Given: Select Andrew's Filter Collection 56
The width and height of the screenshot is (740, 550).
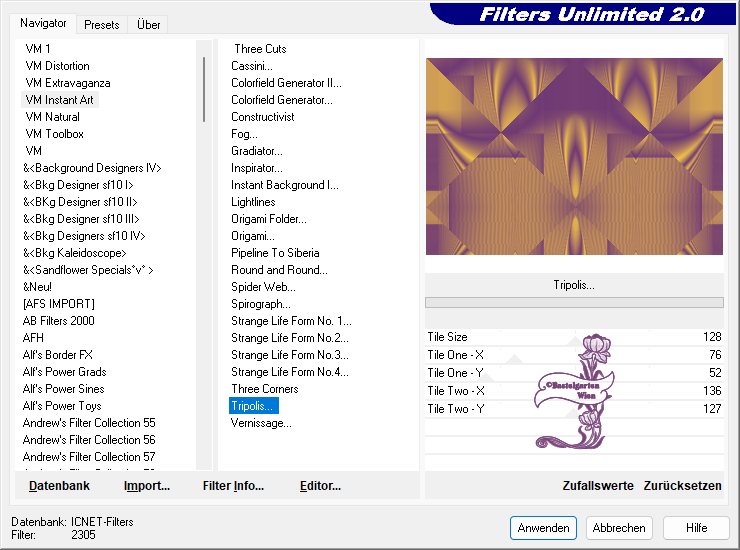Looking at the screenshot, I should click(89, 440).
